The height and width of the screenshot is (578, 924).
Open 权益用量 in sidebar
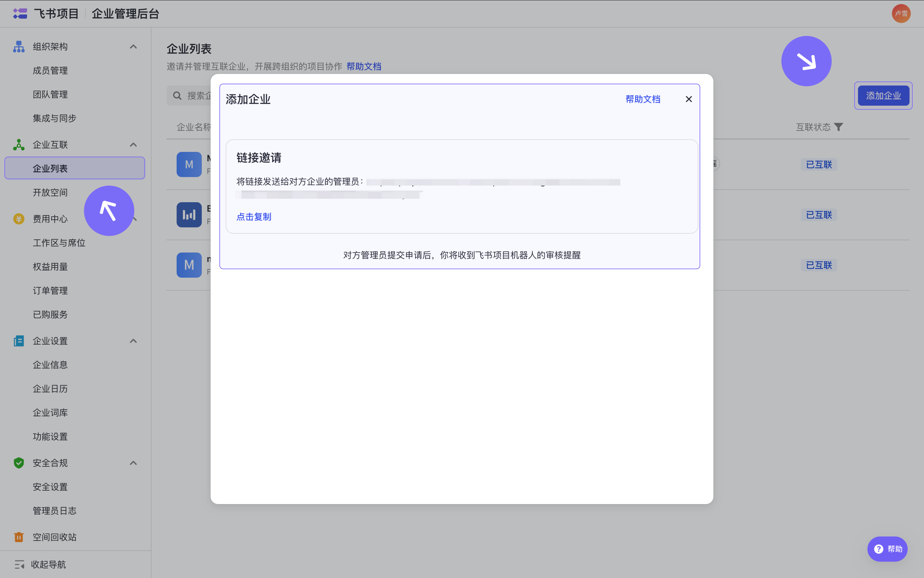click(50, 267)
